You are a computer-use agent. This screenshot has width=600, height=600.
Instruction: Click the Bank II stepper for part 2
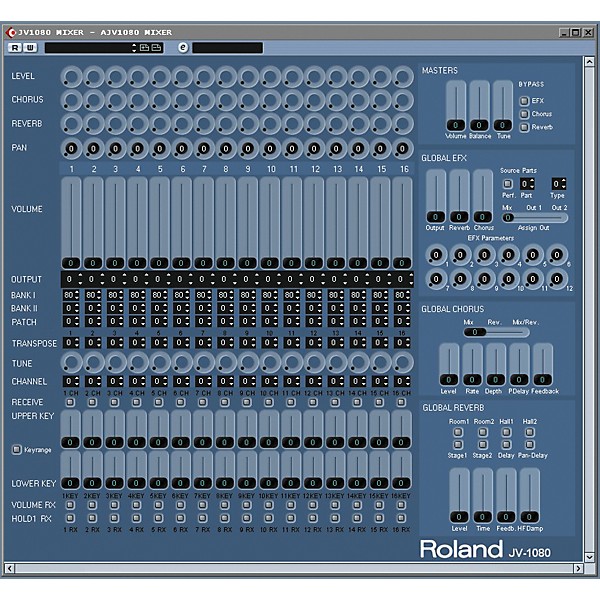[x=93, y=308]
